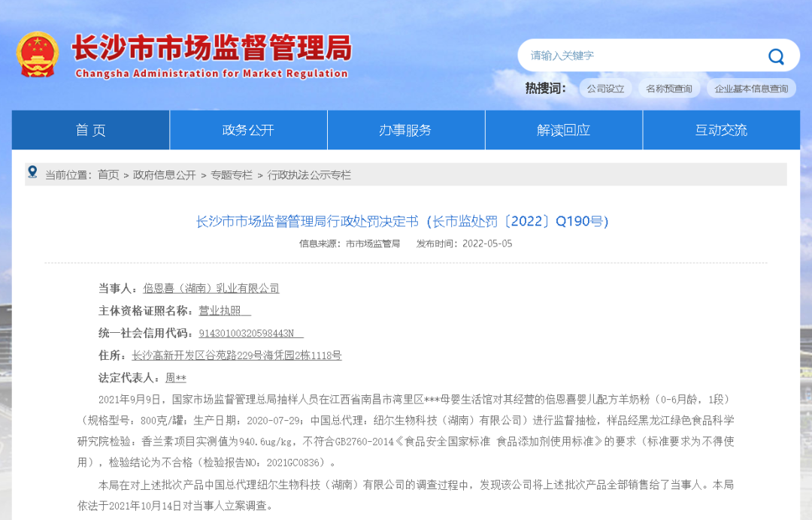Viewport: 812px width, 520px height.
Task: Select hot search term 企业基本信息查询
Action: click(751, 89)
